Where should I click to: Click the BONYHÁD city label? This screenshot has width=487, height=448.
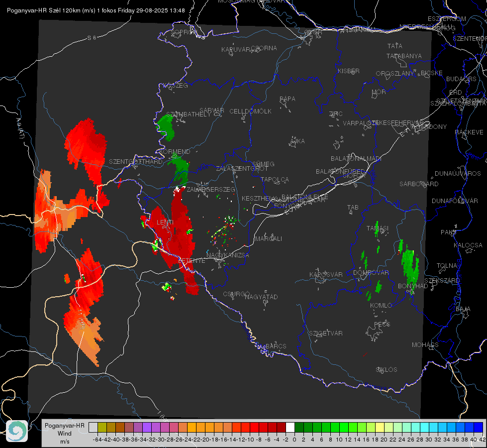click(413, 286)
